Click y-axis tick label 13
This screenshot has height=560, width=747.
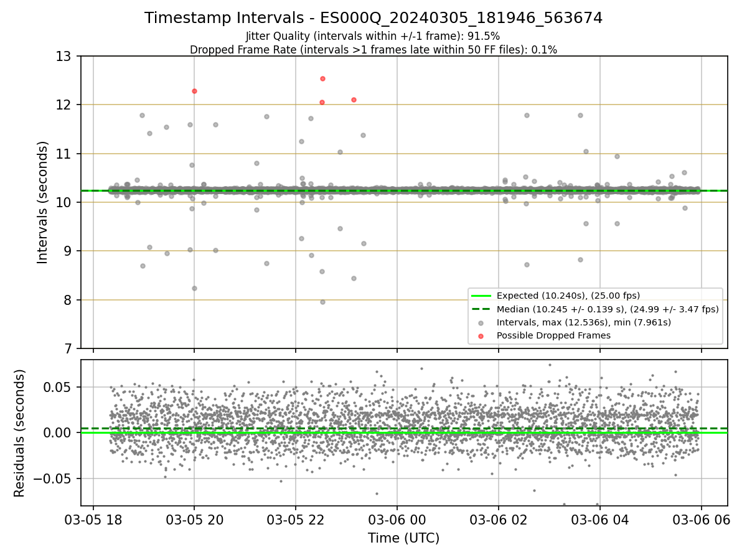tap(65, 56)
